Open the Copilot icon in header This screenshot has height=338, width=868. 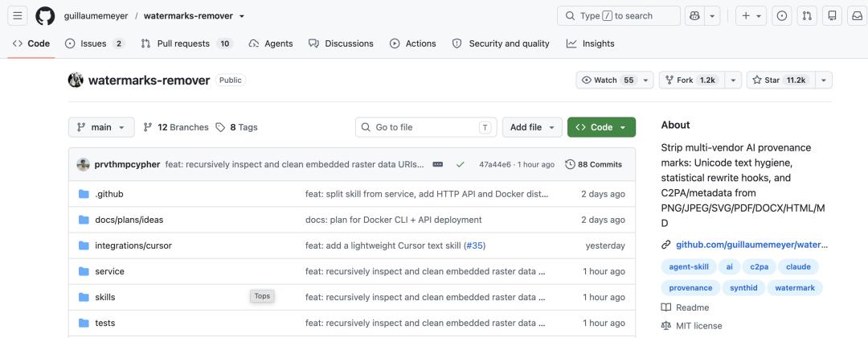(x=694, y=15)
